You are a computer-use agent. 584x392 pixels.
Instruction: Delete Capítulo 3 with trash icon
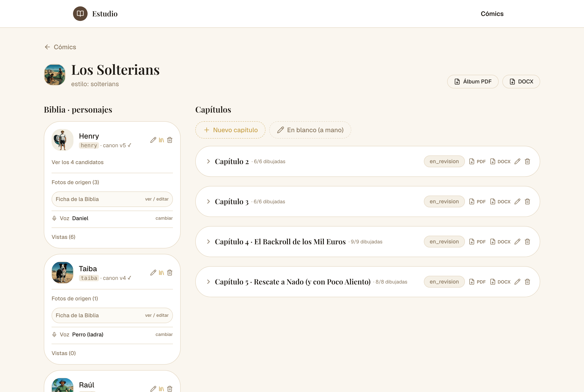(527, 201)
